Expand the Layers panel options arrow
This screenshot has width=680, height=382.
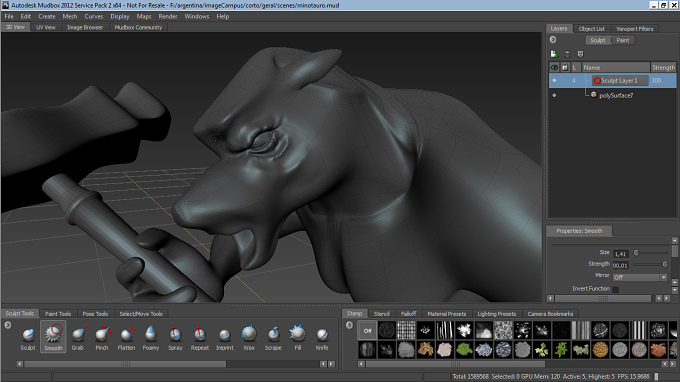pyautogui.click(x=553, y=40)
